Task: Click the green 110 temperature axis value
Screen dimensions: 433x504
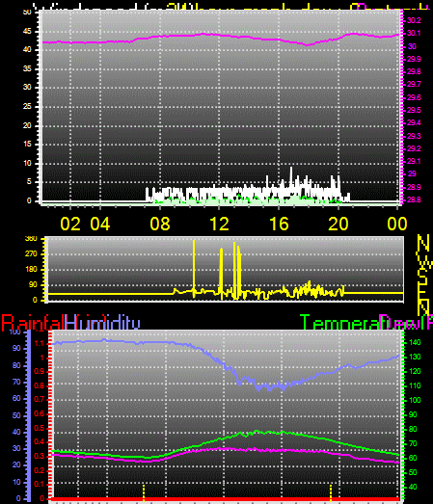Action: click(415, 385)
